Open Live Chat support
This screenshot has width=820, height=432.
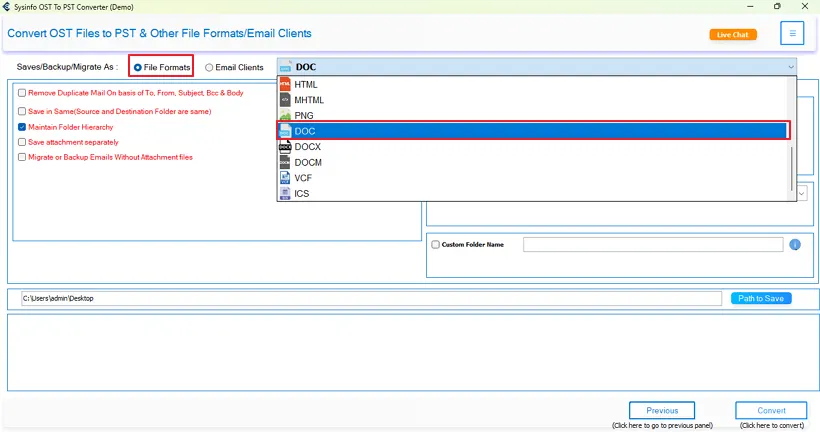click(x=733, y=35)
